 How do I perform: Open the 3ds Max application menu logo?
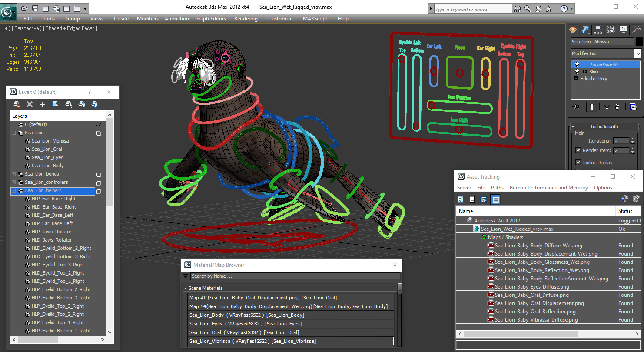point(9,11)
